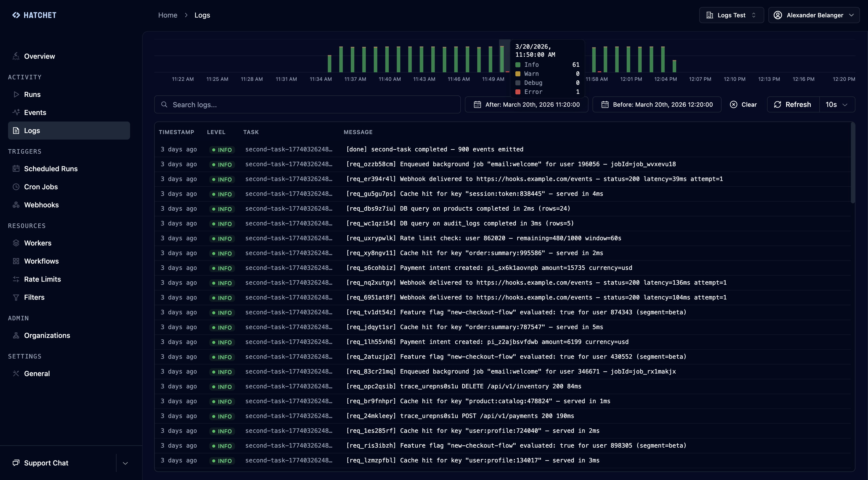Image resolution: width=868 pixels, height=480 pixels.
Task: Click the Webhooks icon in sidebar
Action: pos(16,205)
